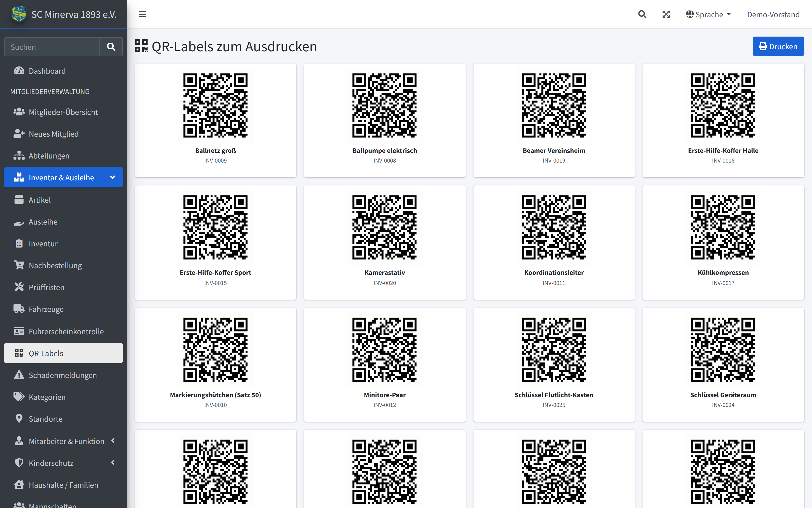812x508 pixels.
Task: Click the Abteilungen sitemap icon
Action: (19, 155)
